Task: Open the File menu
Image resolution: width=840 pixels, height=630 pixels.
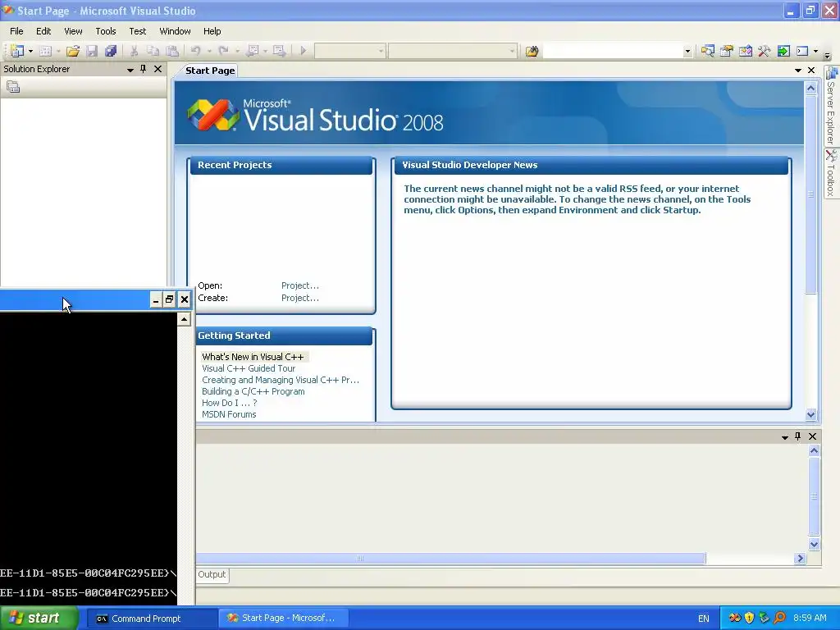Action: (x=16, y=31)
